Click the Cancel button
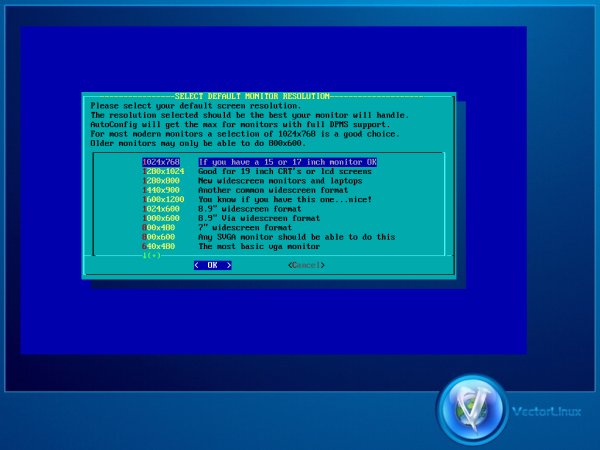This screenshot has height=450, width=600. 306,265
